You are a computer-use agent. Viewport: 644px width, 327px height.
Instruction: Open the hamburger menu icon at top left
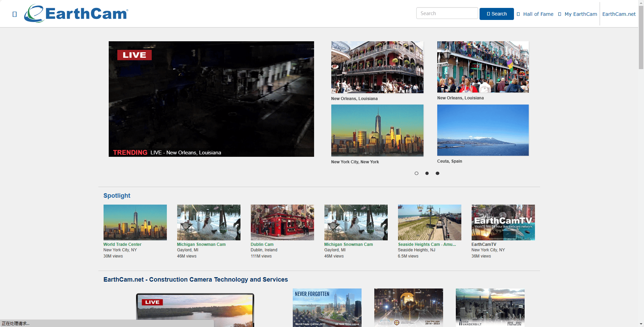point(14,14)
